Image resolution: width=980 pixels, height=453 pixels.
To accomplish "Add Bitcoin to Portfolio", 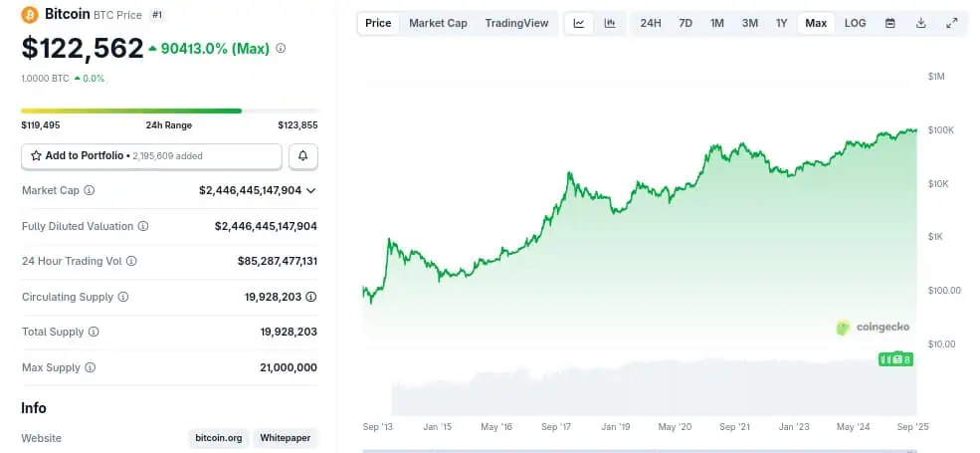I will point(151,156).
